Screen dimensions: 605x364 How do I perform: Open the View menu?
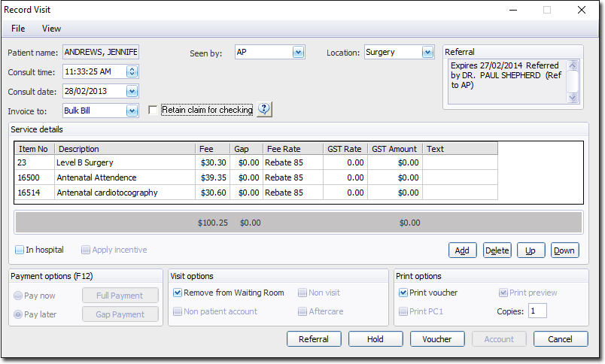pyautogui.click(x=51, y=29)
